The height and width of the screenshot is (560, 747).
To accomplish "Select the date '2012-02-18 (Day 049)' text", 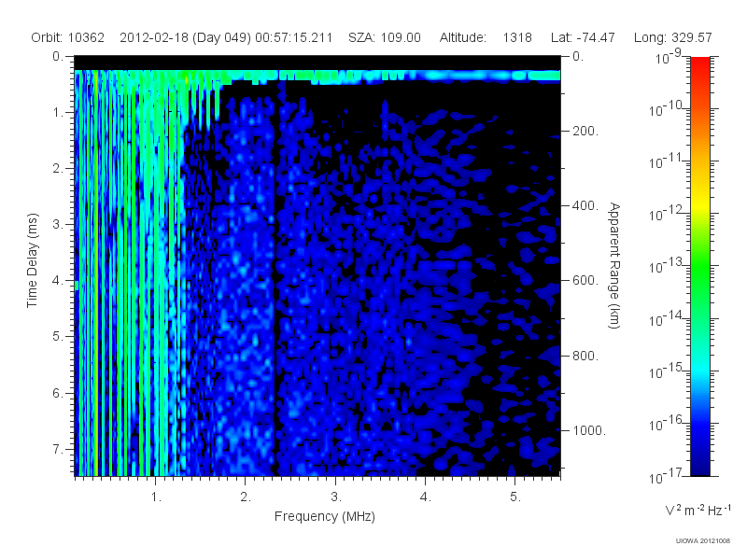I will point(185,37).
